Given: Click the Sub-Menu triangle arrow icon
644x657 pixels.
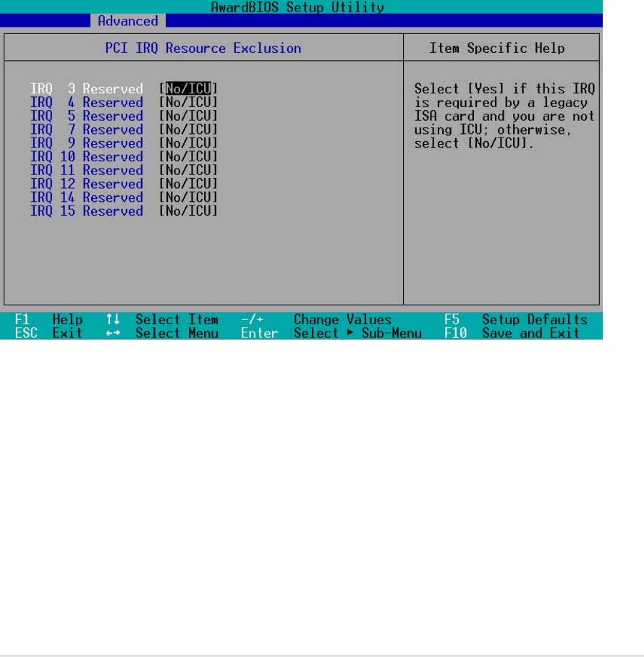Looking at the screenshot, I should pos(350,333).
